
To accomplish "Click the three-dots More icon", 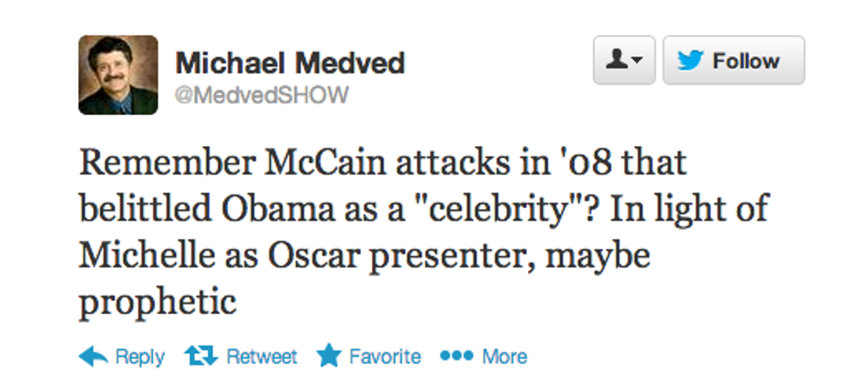I will [x=457, y=357].
